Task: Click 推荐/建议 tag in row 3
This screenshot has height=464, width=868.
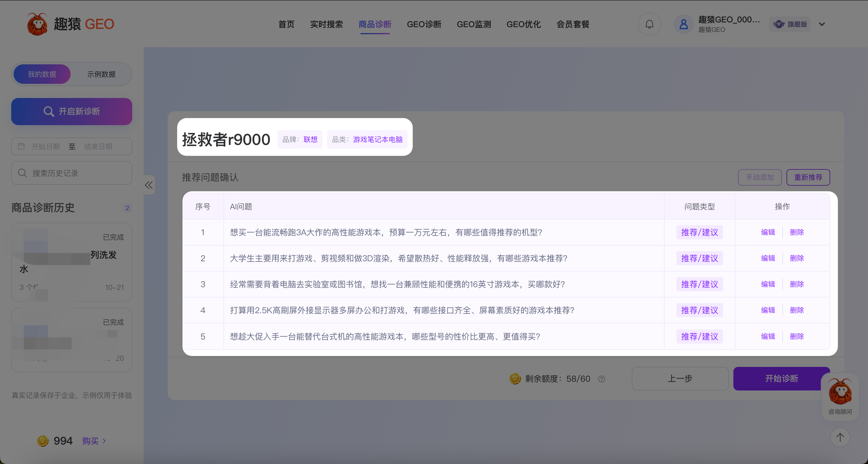Action: coord(699,284)
